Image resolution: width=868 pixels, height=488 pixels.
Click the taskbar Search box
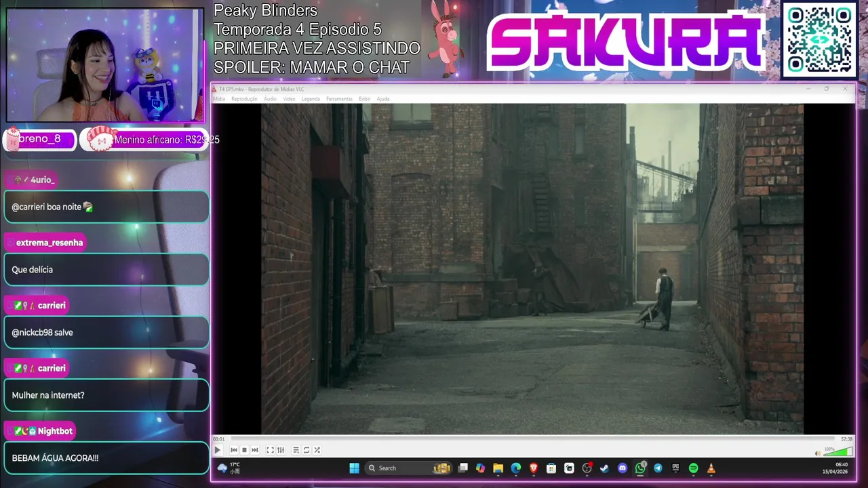pos(409,468)
